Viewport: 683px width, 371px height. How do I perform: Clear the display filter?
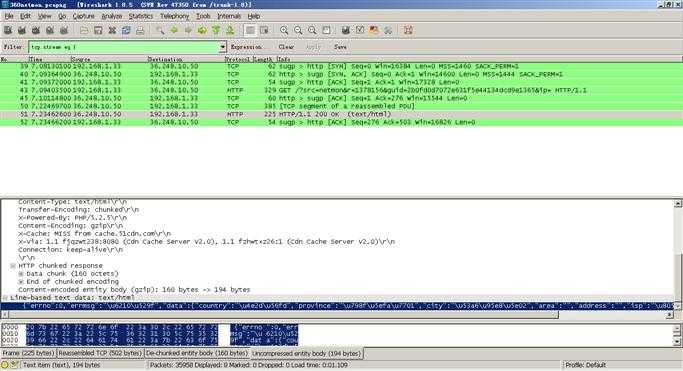[x=286, y=47]
